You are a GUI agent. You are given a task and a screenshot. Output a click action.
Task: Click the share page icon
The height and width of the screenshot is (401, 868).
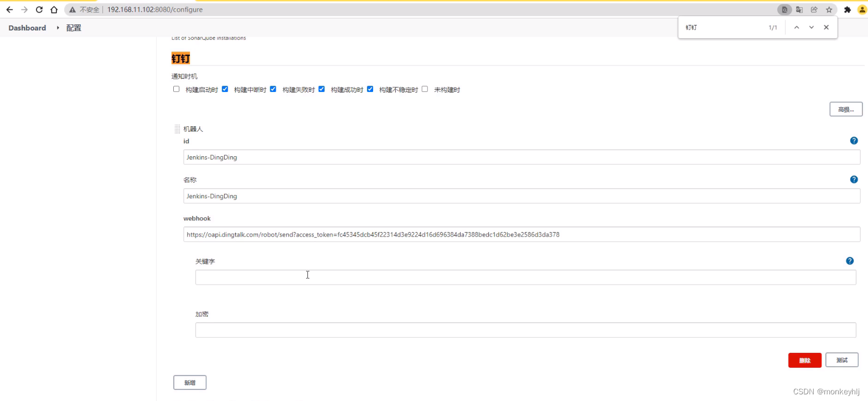[x=814, y=9]
